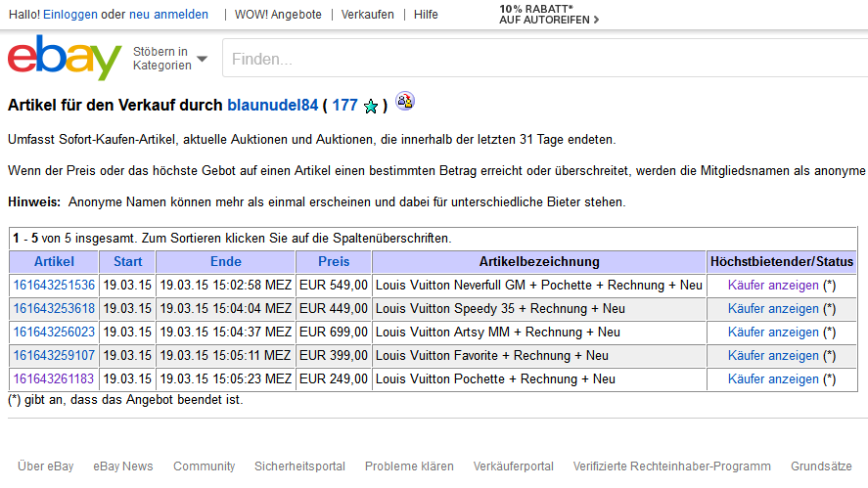The image size is (868, 488).
Task: Click the Artikelbezeichnung column header
Action: pyautogui.click(x=539, y=262)
